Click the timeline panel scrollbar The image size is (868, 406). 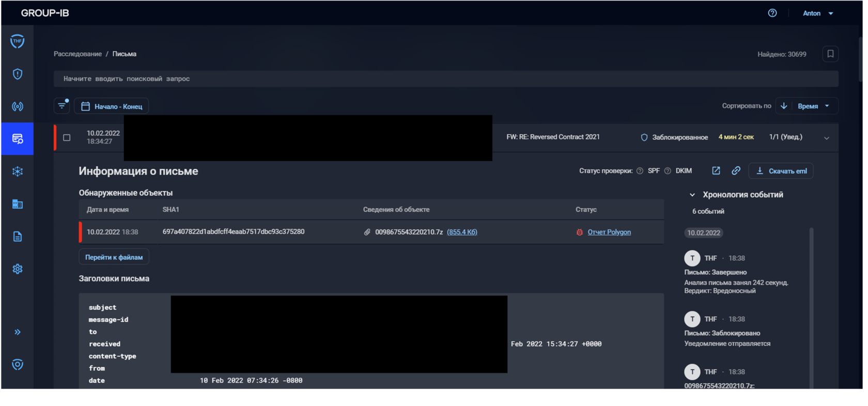pyautogui.click(x=811, y=307)
